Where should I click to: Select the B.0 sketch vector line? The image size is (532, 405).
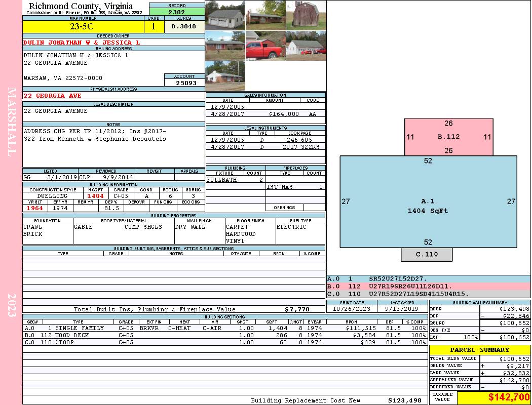pos(428,287)
